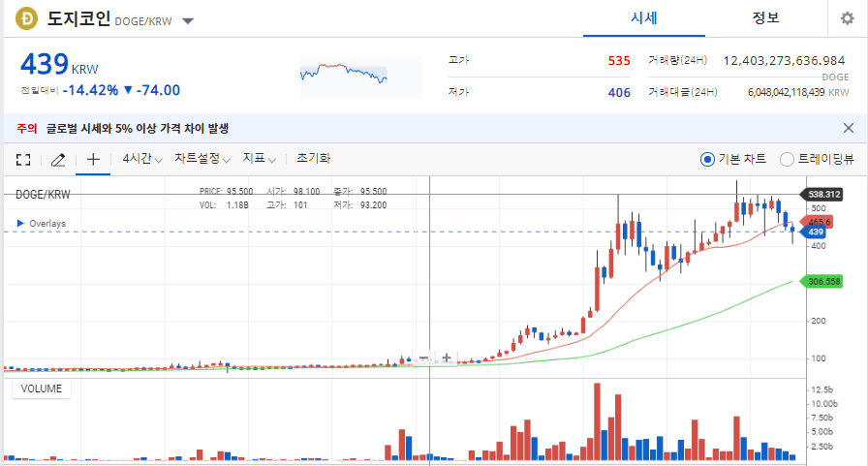
Task: Click the Dogecoin coin logo
Action: click(26, 18)
